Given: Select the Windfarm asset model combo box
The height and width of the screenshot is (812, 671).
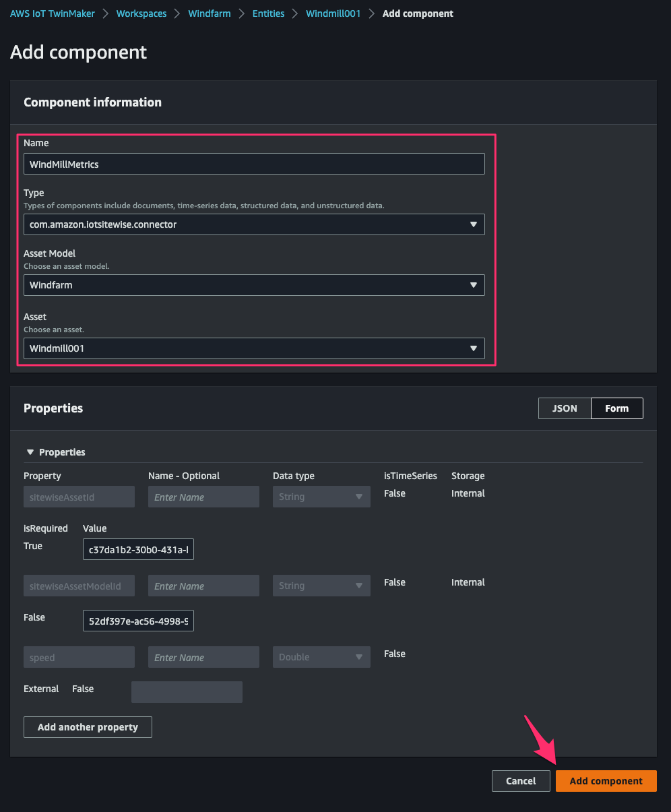Looking at the screenshot, I should pos(254,285).
